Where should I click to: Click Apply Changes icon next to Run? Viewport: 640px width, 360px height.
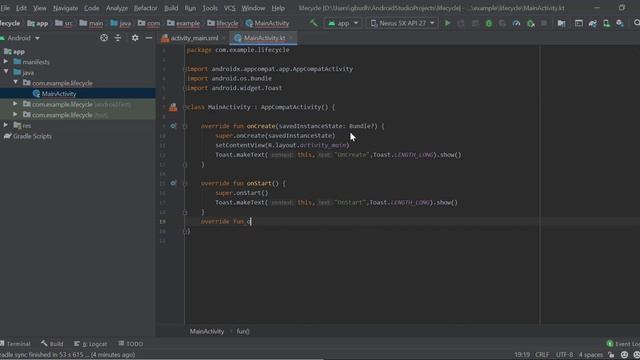click(x=461, y=23)
